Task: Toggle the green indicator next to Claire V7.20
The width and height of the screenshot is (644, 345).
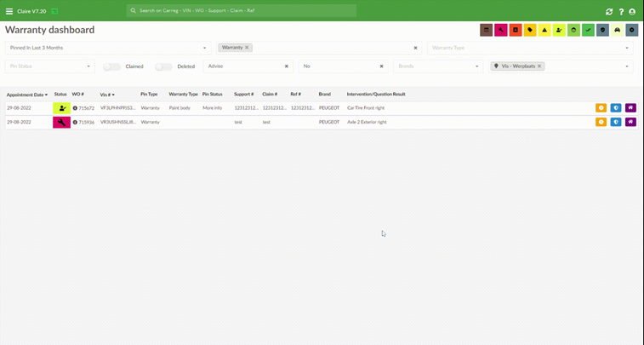Action: click(54, 11)
